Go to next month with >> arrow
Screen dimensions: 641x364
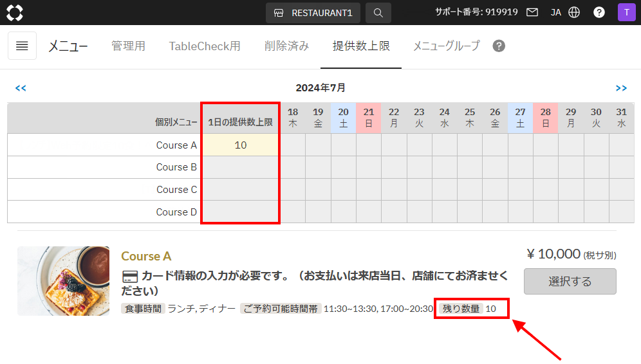[x=621, y=88]
